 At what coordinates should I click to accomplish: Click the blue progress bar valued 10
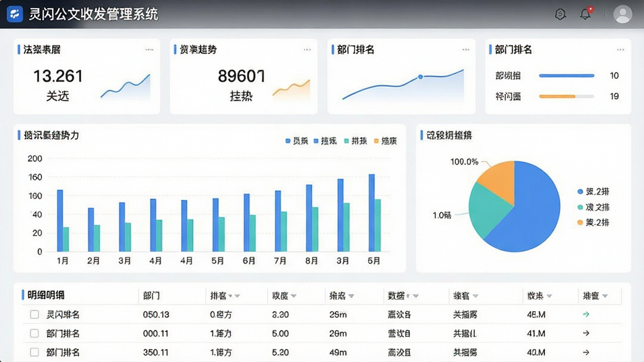567,75
